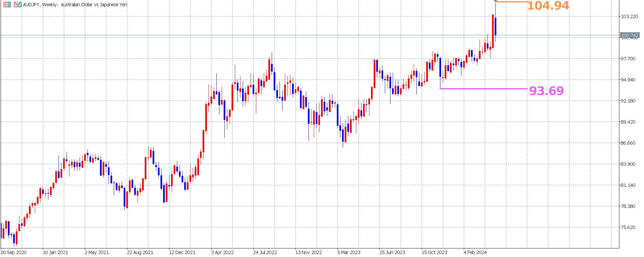The width and height of the screenshot is (644, 257).
Task: Click the 15 Oct 2023 date label
Action: click(434, 252)
